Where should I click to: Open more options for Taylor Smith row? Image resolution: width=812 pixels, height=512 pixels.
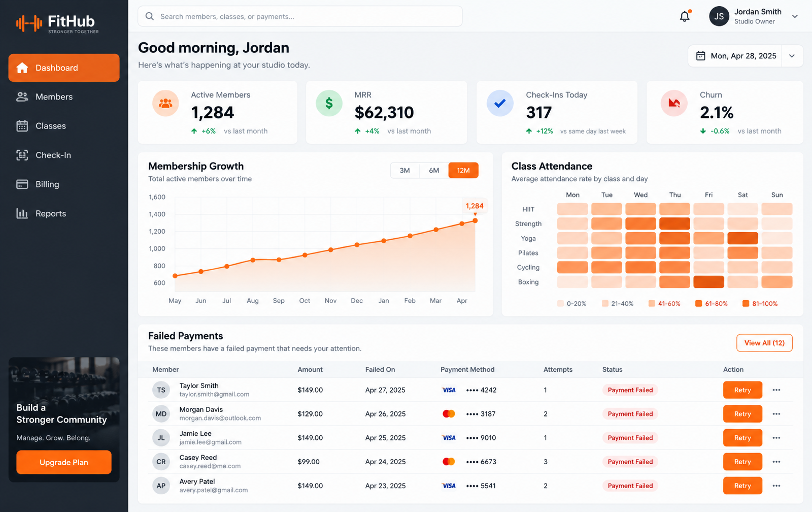776,390
